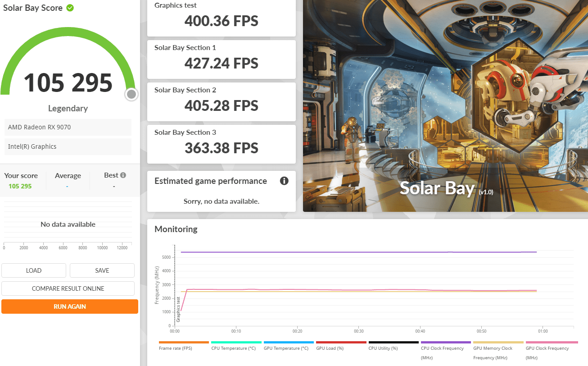Image resolution: width=588 pixels, height=366 pixels.
Task: Save the benchmark result with SAVE
Action: (102, 270)
